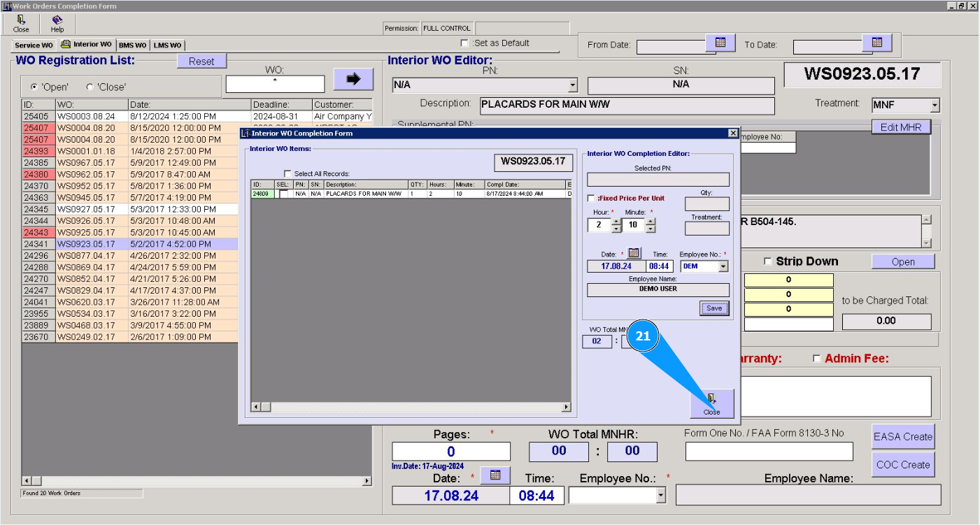Switch to the BMS WO tab

point(133,45)
